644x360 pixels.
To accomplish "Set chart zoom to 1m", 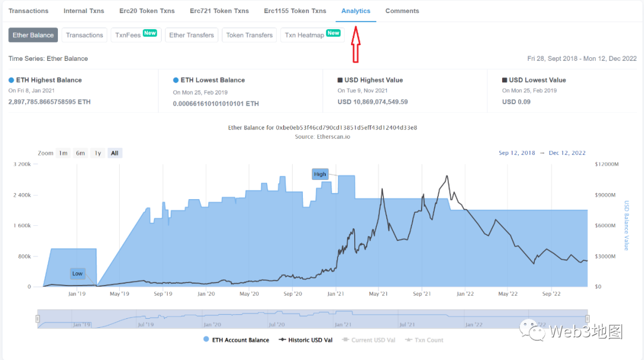I will [63, 153].
